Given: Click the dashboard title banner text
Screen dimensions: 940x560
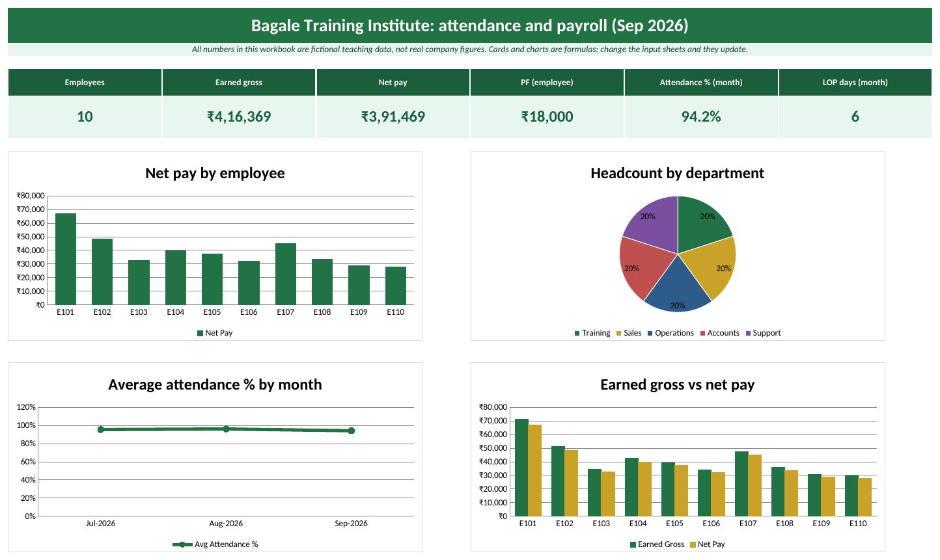Looking at the screenshot, I should (x=470, y=25).
